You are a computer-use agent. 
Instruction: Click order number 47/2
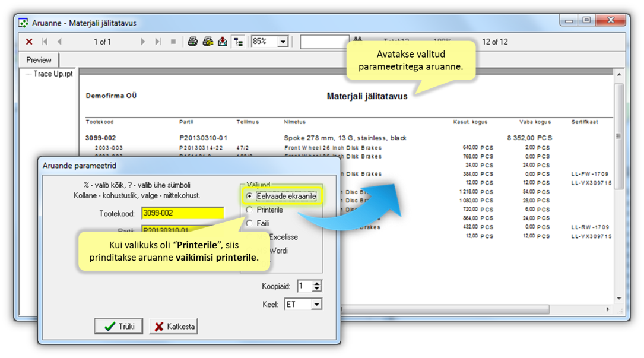tap(242, 148)
